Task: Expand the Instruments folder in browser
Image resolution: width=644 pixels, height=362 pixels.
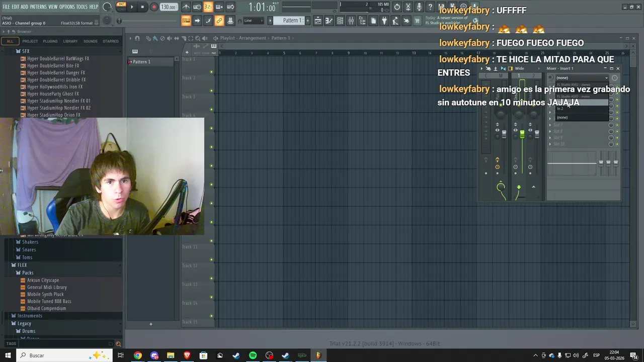Action: pos(27,316)
